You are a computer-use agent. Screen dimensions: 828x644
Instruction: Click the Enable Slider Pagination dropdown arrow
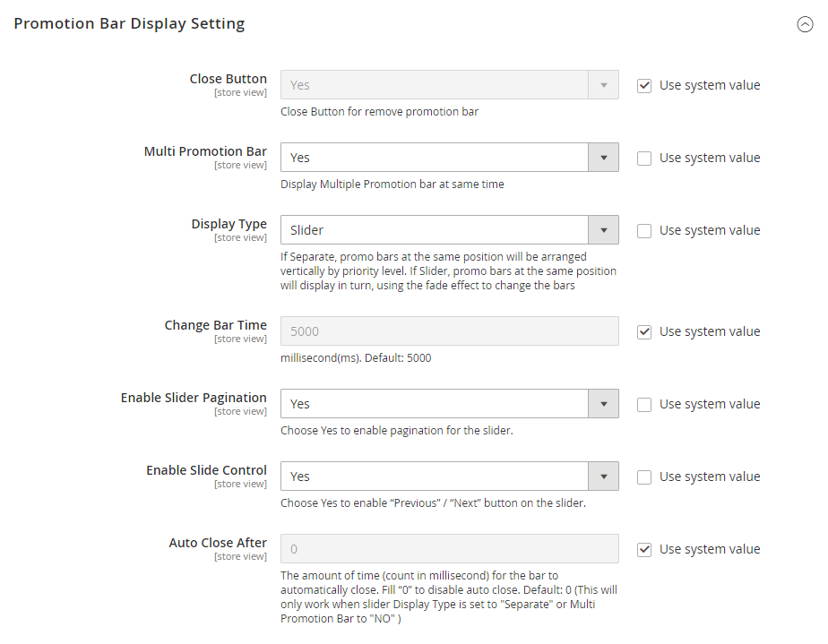click(603, 404)
